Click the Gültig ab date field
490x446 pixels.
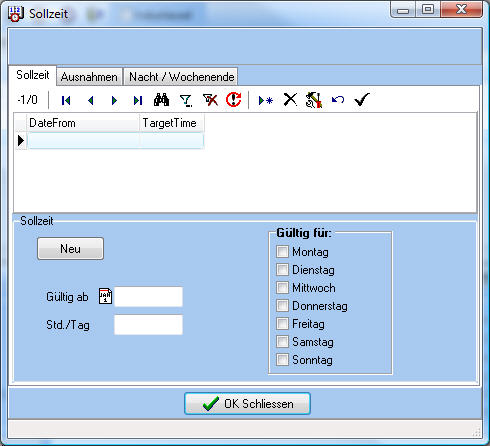[x=149, y=296]
